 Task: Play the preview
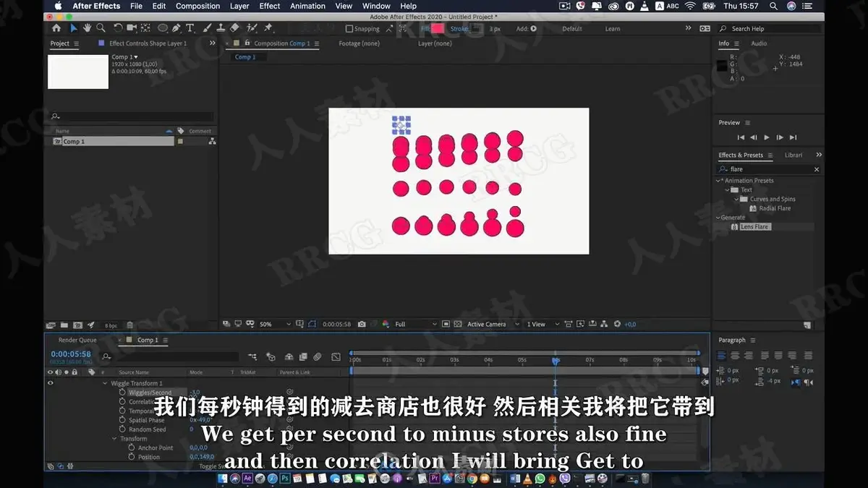767,137
